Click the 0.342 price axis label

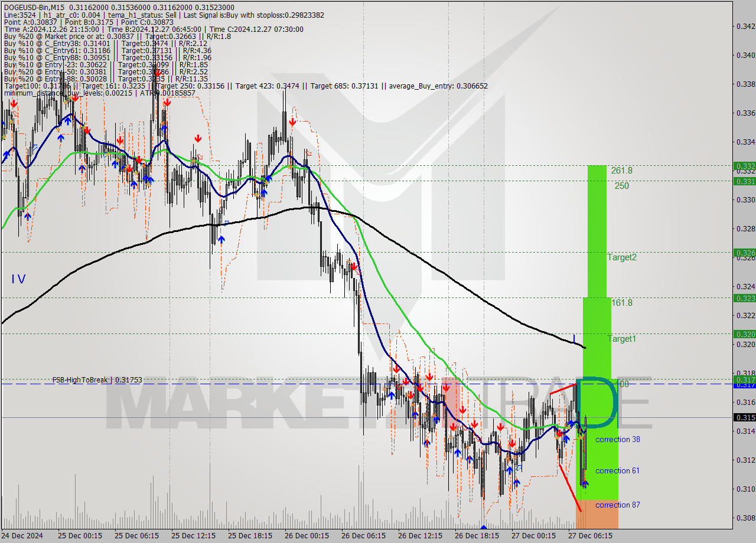pyautogui.click(x=746, y=26)
